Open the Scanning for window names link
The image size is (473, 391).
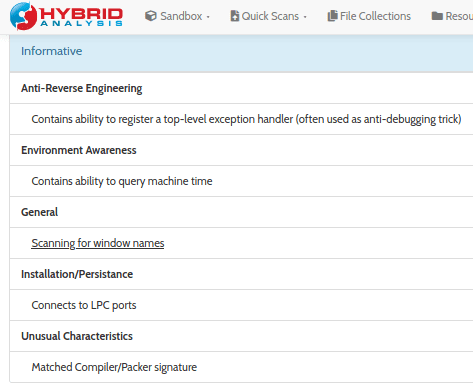tap(98, 243)
